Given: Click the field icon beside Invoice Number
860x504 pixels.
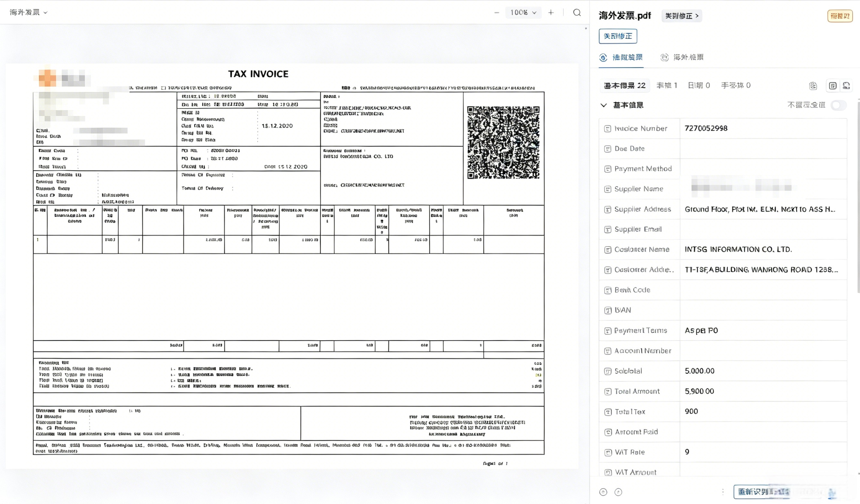Looking at the screenshot, I should [x=608, y=129].
